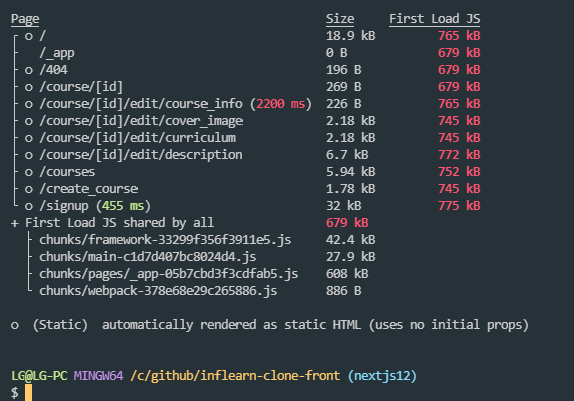Click the Size column header
Image resolution: width=574 pixels, height=401 pixels.
click(x=340, y=19)
